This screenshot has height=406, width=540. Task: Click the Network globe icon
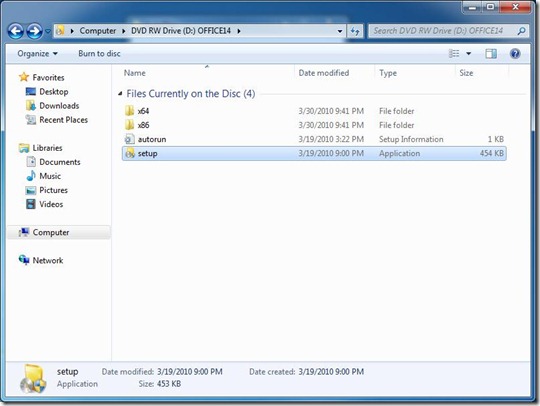click(x=24, y=260)
